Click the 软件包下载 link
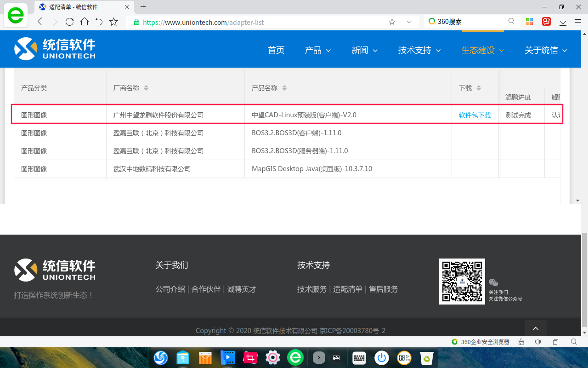The width and height of the screenshot is (588, 368). tap(475, 115)
